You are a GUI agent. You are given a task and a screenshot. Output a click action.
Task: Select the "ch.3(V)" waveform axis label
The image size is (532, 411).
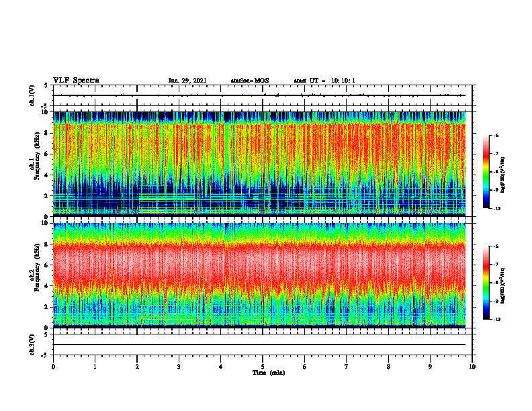[32, 345]
